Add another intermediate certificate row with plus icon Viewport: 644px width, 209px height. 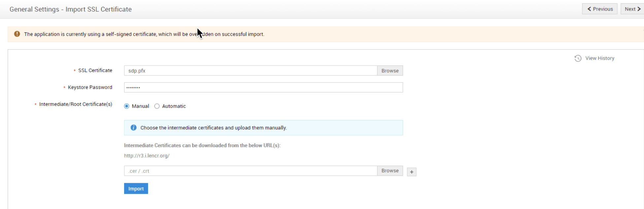(x=411, y=172)
